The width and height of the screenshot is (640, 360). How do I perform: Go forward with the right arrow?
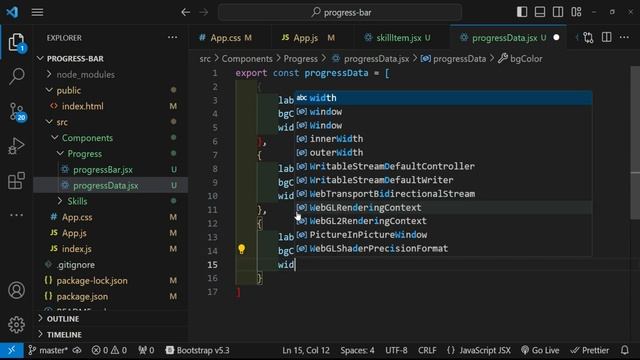point(204,12)
